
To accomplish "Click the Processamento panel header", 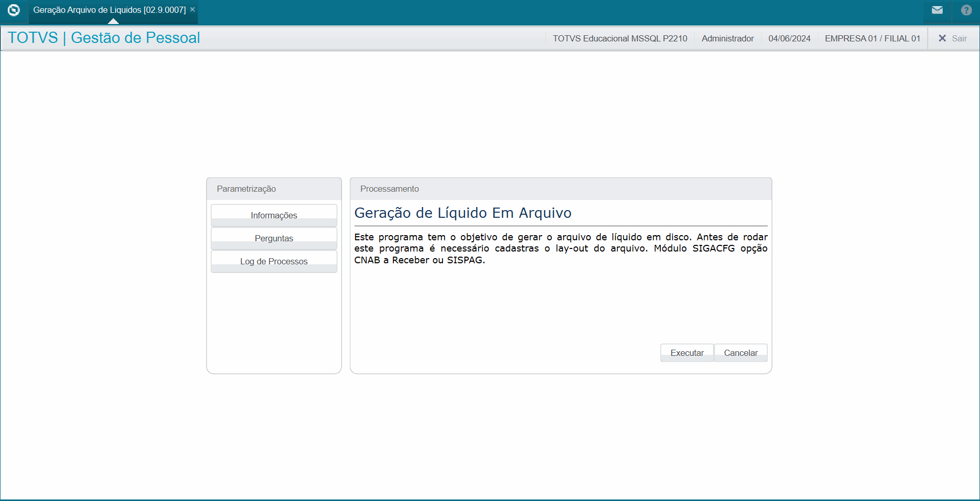I will pyautogui.click(x=561, y=189).
